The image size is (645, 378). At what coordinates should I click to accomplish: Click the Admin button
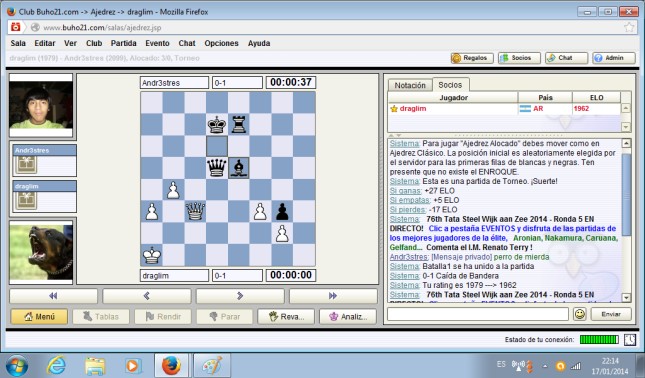tap(613, 58)
